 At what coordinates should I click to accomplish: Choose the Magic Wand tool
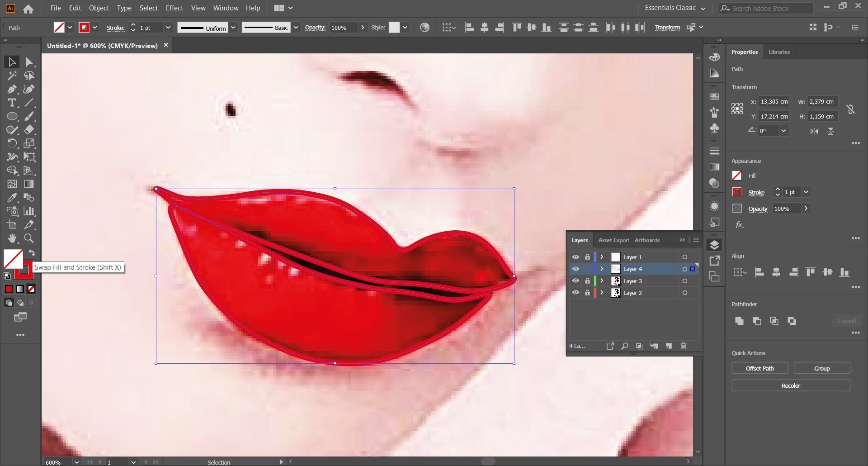12,76
